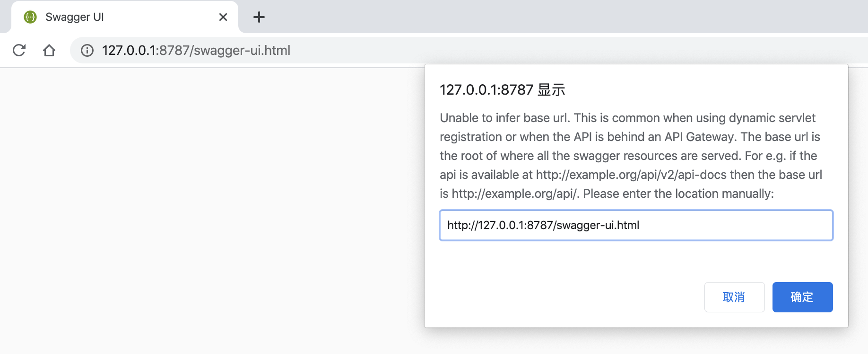Click the home icon in the toolbar

click(49, 50)
